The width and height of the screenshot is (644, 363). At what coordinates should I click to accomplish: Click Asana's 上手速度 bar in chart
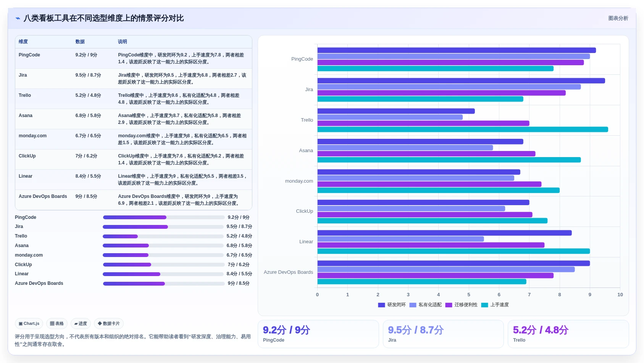[449, 160]
